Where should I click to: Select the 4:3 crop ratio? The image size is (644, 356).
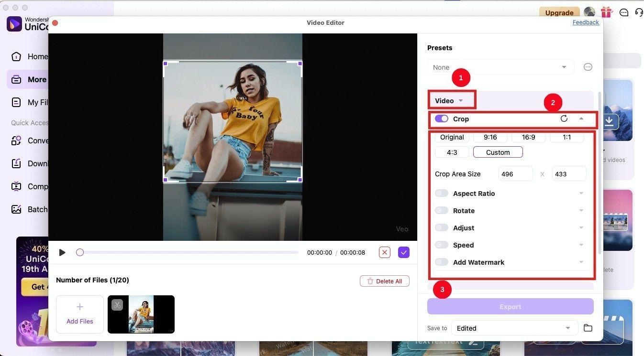452,152
